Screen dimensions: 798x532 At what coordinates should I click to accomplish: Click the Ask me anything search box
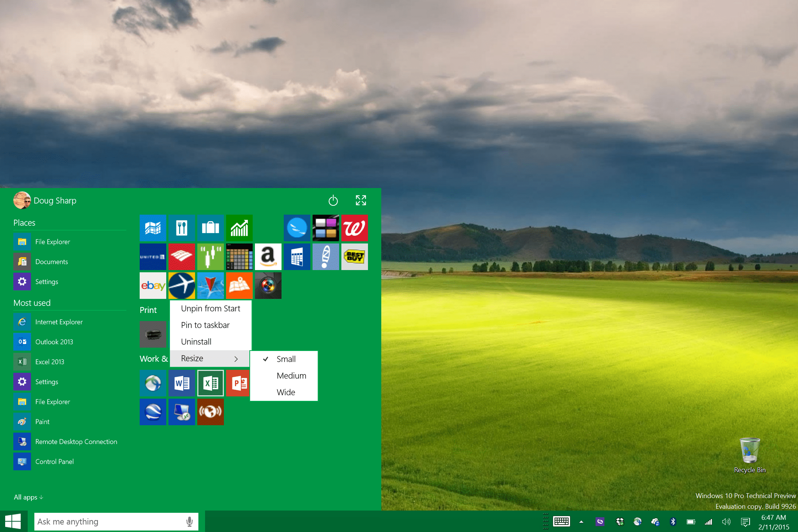(116, 522)
